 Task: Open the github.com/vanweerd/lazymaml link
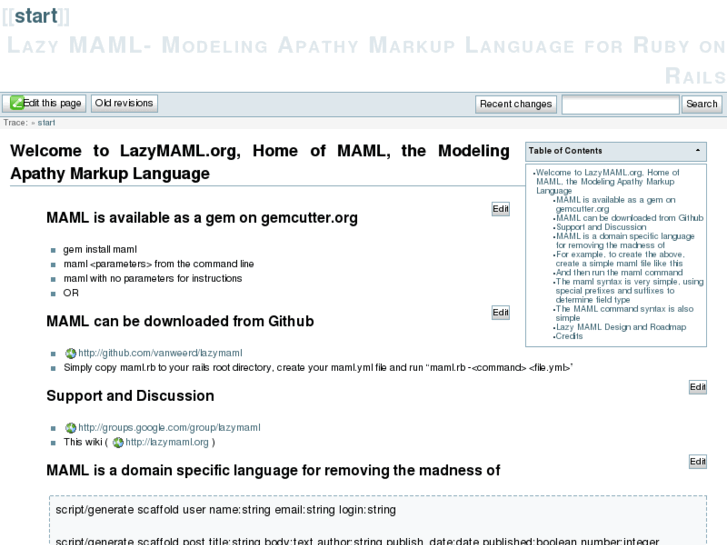(x=160, y=353)
